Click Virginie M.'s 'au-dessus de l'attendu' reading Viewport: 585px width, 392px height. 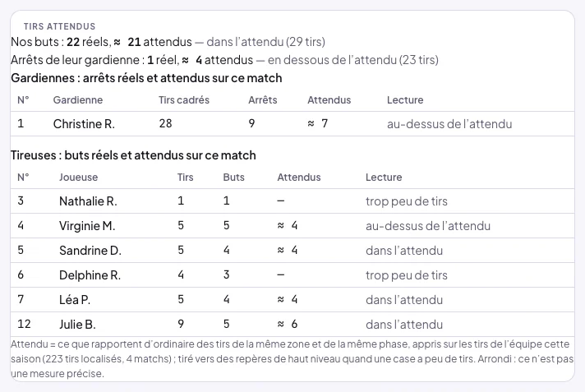tap(428, 226)
